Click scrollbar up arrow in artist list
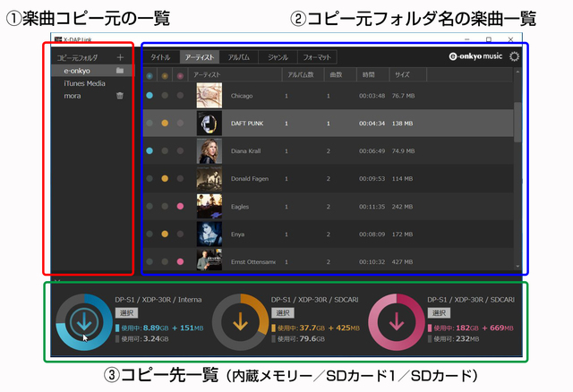This screenshot has width=573, height=392. coord(517,72)
